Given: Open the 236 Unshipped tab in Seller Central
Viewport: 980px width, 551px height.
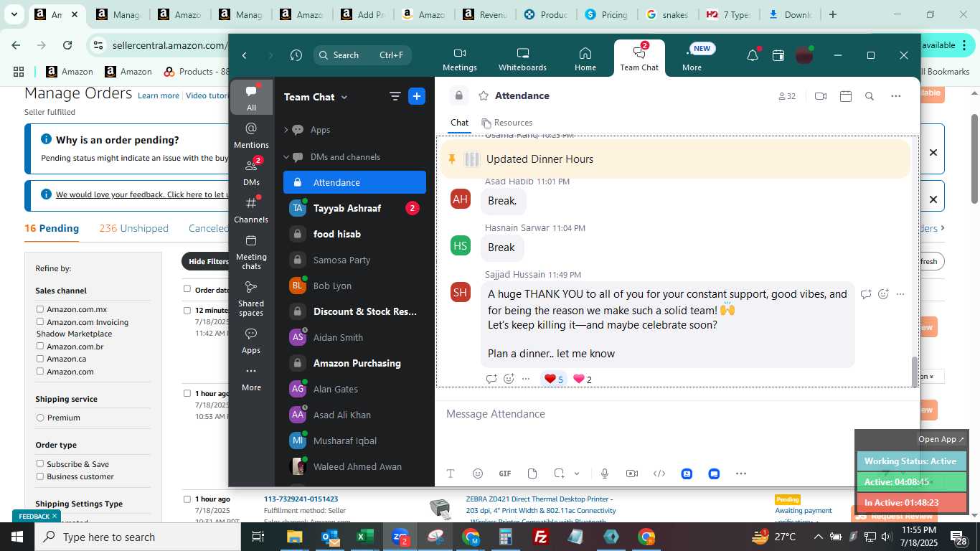Looking at the screenshot, I should click(134, 228).
